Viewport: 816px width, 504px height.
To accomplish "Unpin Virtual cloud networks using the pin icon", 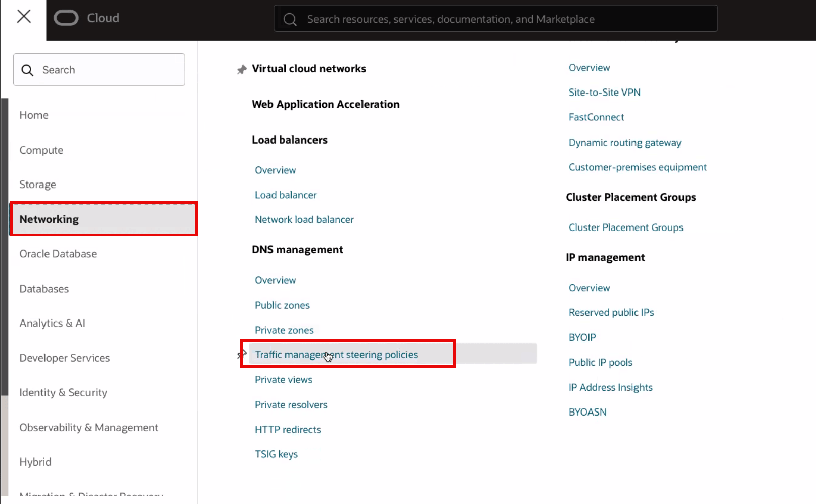I will point(242,69).
